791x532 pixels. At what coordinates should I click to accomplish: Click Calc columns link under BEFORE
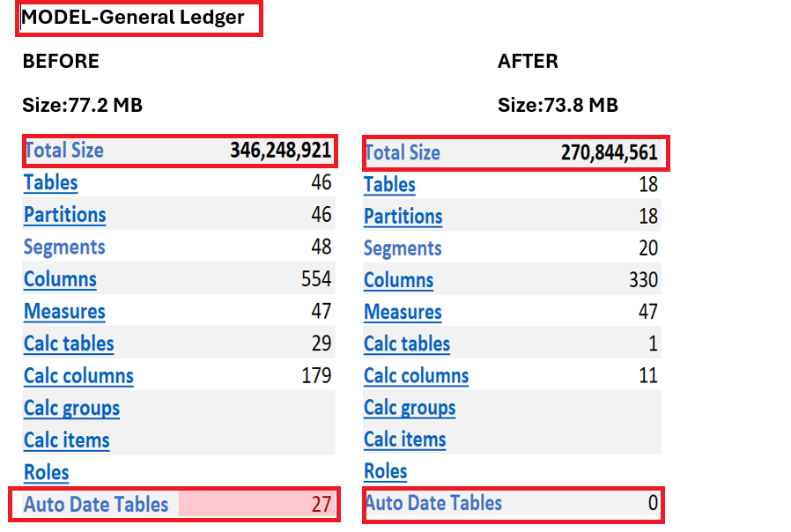(78, 376)
